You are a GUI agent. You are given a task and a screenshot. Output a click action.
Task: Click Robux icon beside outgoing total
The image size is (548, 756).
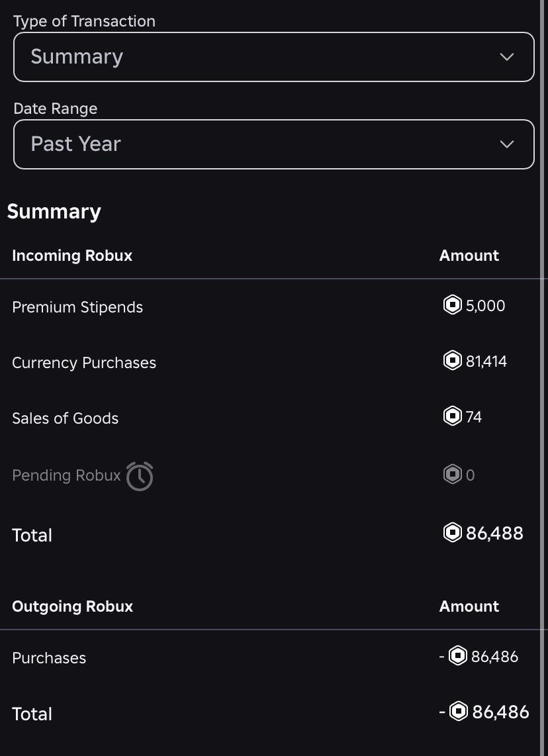coord(459,712)
